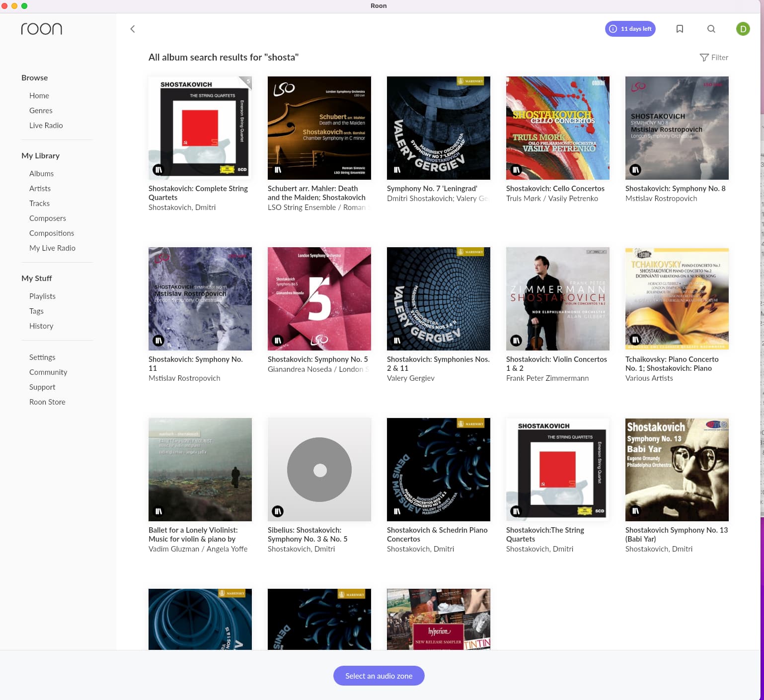Click the library badge on Complete String Quartets cover
This screenshot has height=700, width=764.
[158, 170]
